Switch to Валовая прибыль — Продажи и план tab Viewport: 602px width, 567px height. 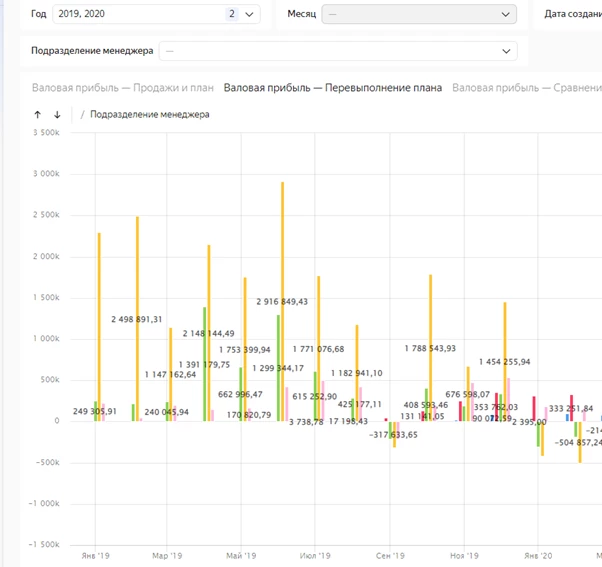pos(122,88)
